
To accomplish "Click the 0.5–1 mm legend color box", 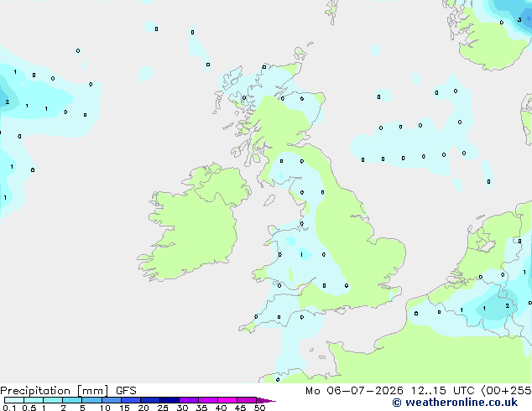I will click(34, 400).
